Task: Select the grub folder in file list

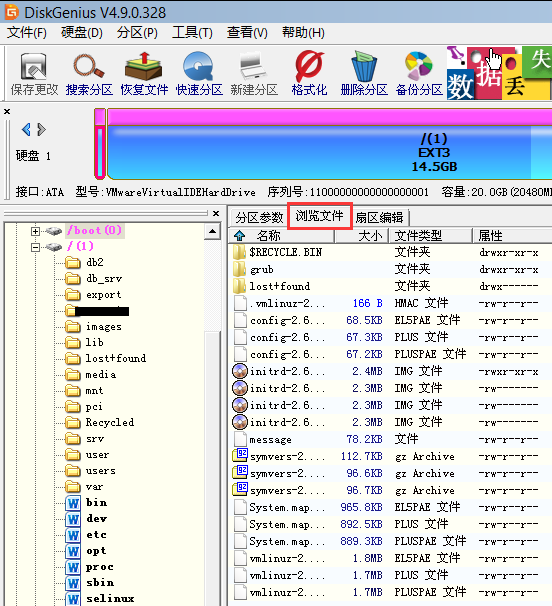Action: pyautogui.click(x=390, y=269)
